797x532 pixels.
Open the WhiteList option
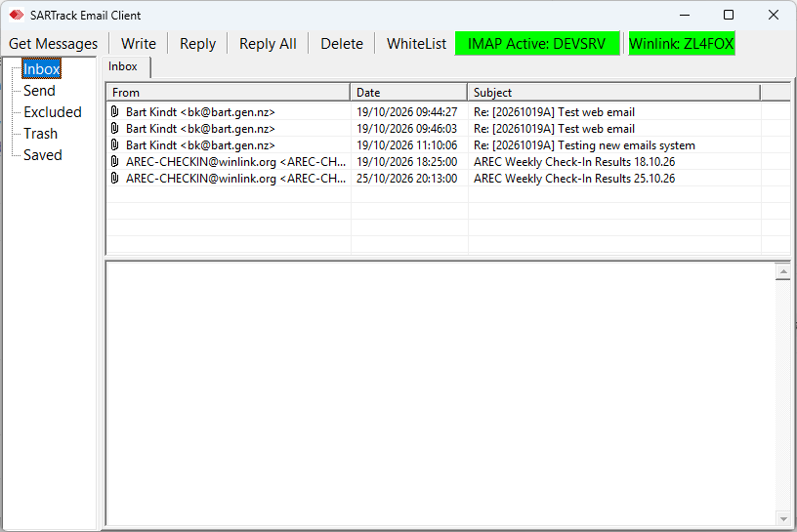point(416,44)
